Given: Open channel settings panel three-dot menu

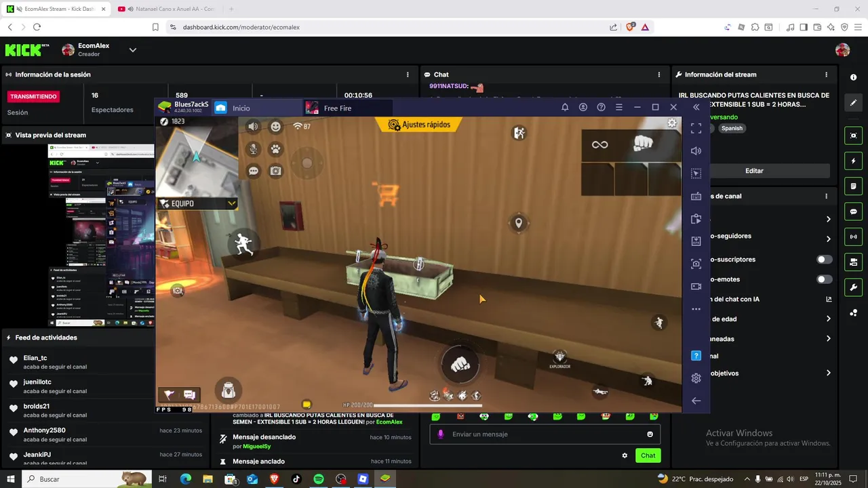Looking at the screenshot, I should point(826,196).
